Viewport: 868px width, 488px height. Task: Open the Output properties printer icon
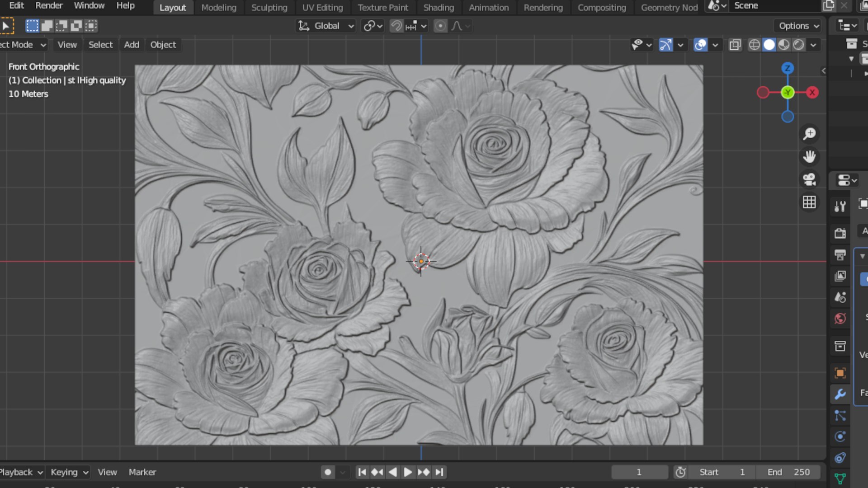click(840, 255)
